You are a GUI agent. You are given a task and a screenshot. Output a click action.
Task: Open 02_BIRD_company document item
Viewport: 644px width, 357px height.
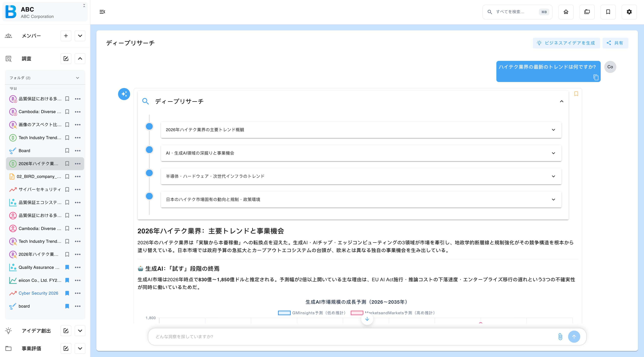click(x=39, y=177)
